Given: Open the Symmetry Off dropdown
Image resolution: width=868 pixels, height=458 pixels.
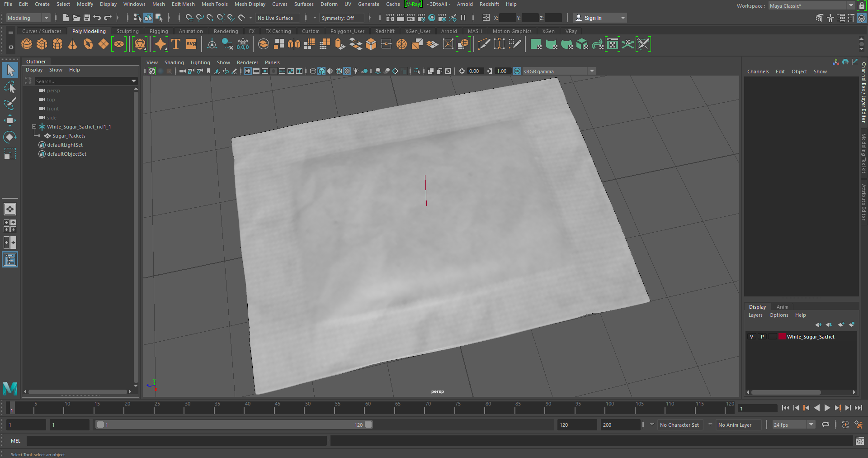Looking at the screenshot, I should pos(341,18).
